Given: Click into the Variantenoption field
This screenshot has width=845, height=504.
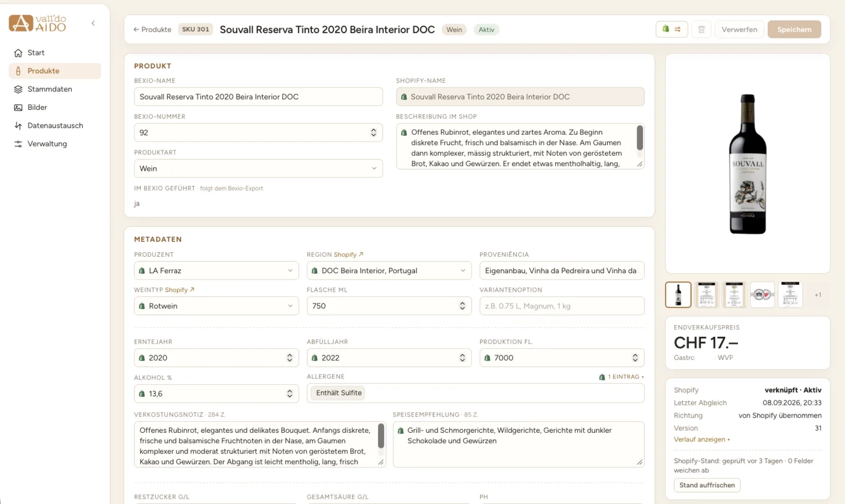Looking at the screenshot, I should click(x=561, y=306).
